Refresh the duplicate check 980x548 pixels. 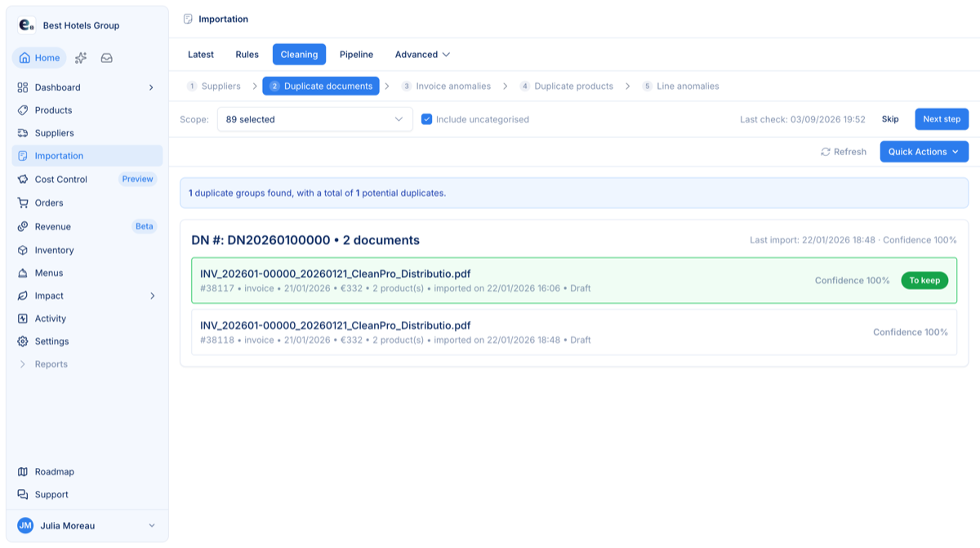coord(844,152)
